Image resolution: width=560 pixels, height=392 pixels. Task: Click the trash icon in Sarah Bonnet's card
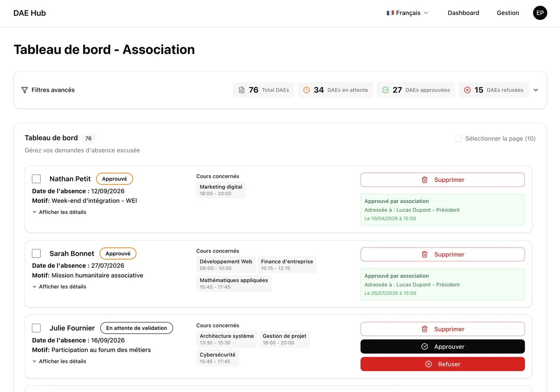point(424,255)
